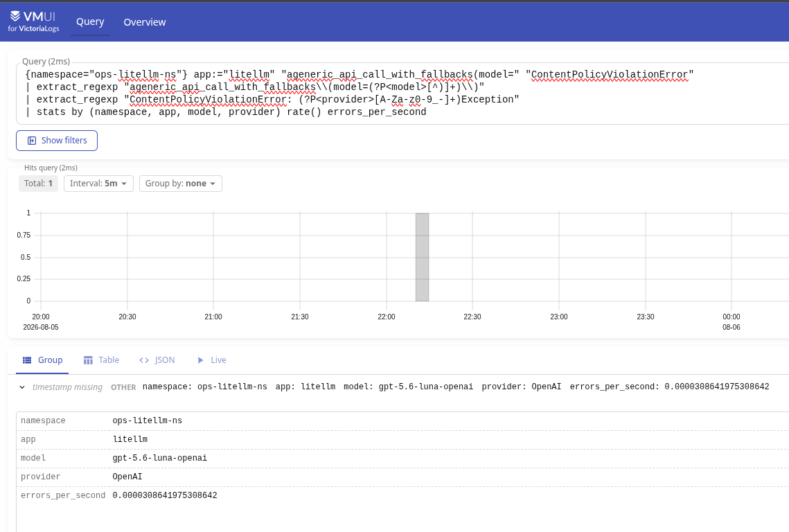Image resolution: width=789 pixels, height=532 pixels.
Task: Click the provider value OpenAI in details table
Action: [127, 476]
